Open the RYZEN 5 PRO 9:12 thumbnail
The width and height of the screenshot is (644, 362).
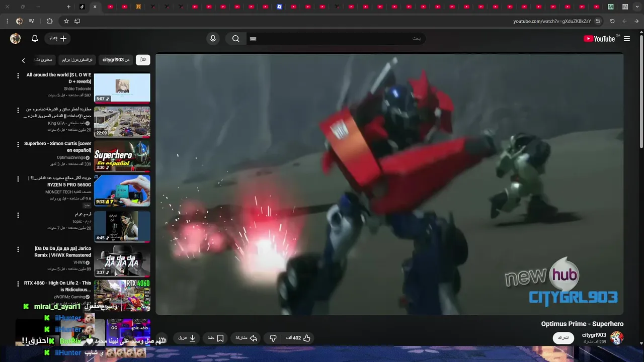click(122, 191)
